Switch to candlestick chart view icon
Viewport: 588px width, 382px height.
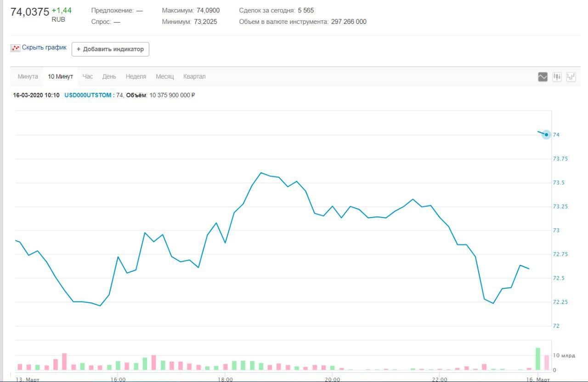coord(557,77)
